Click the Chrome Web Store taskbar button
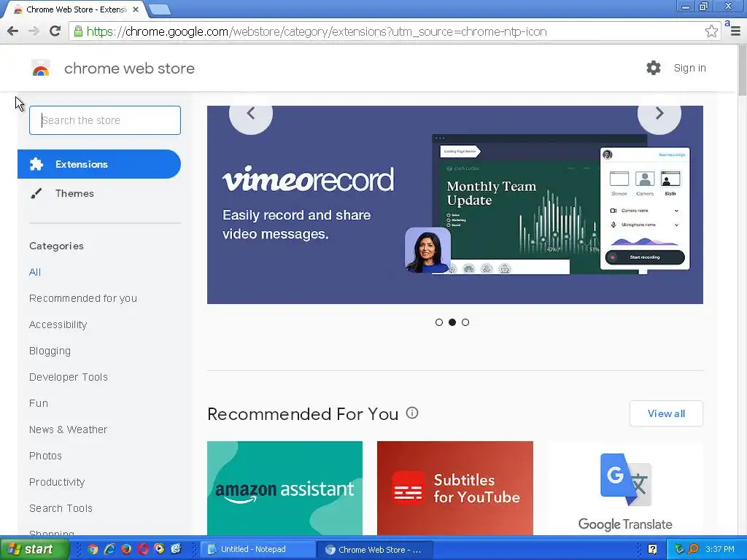 tap(376, 550)
